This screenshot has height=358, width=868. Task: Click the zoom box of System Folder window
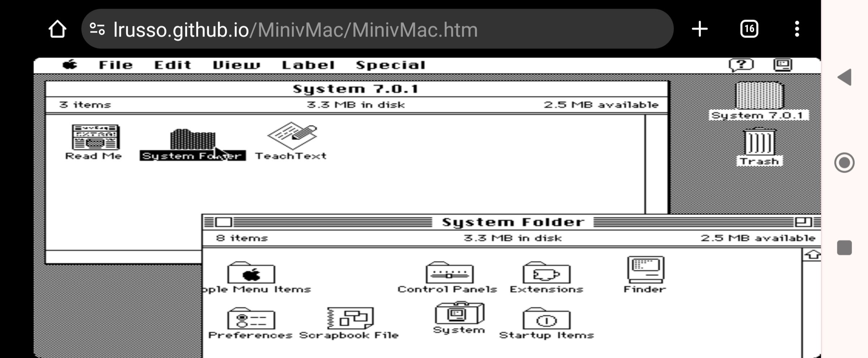803,222
